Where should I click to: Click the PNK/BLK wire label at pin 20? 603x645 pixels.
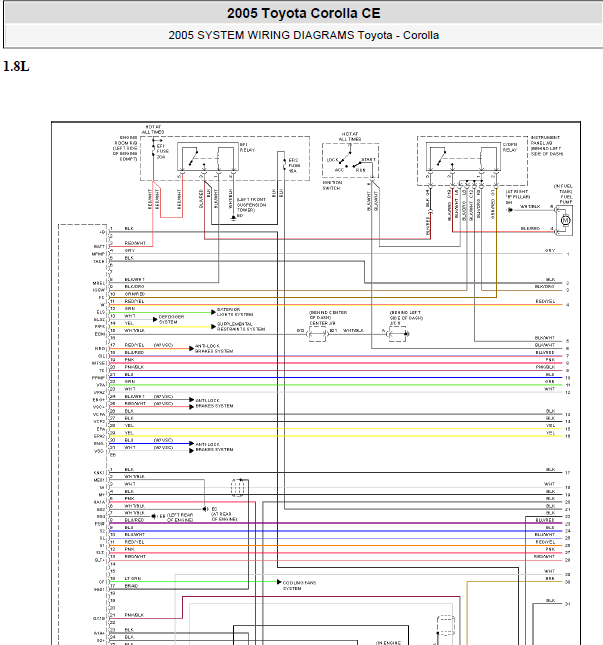pos(134,367)
